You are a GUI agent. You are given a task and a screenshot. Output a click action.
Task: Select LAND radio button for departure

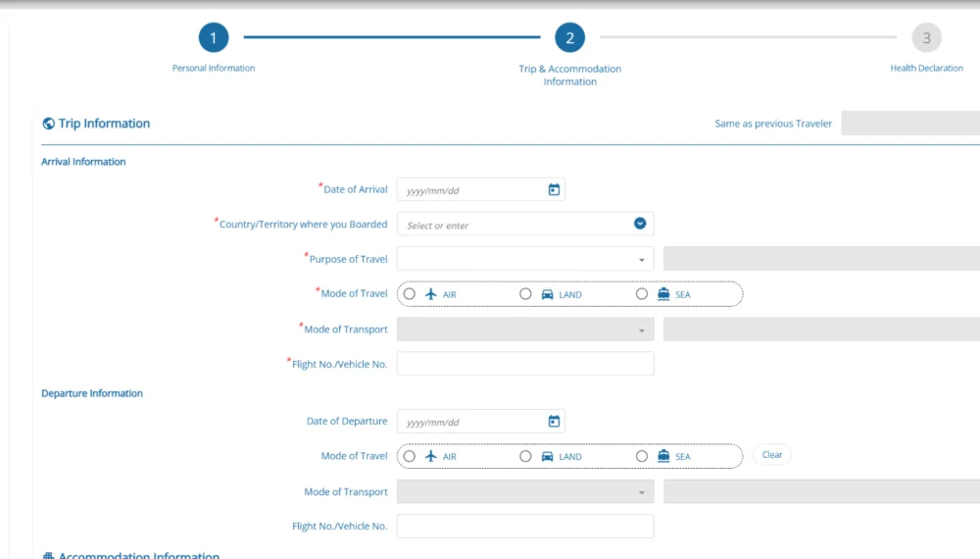coord(525,456)
